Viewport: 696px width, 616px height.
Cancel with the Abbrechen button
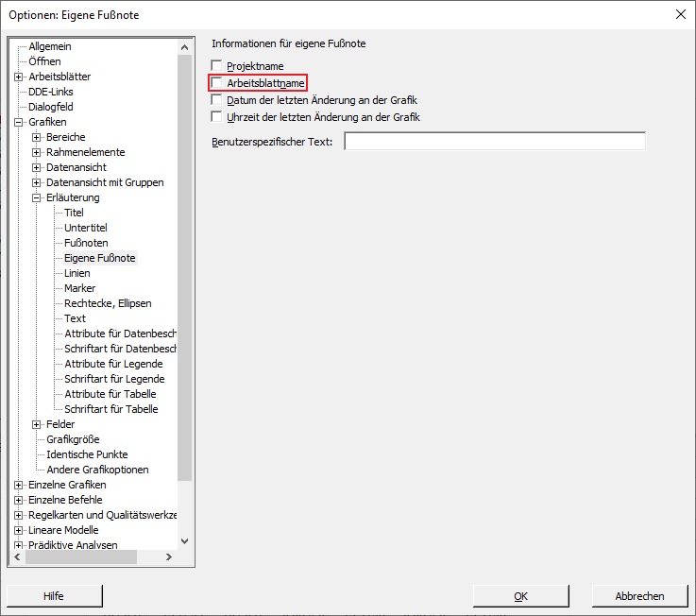(x=639, y=596)
